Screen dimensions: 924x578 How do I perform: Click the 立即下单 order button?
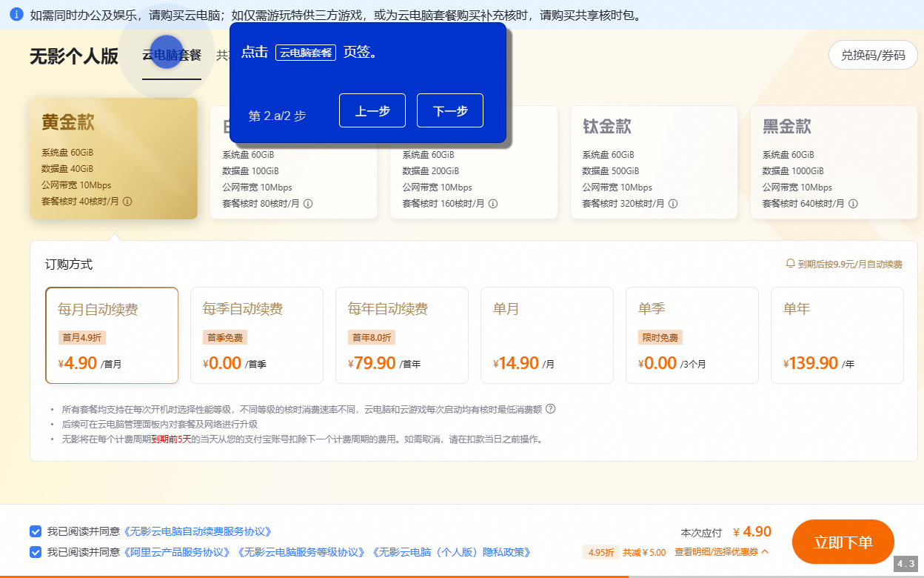(843, 542)
